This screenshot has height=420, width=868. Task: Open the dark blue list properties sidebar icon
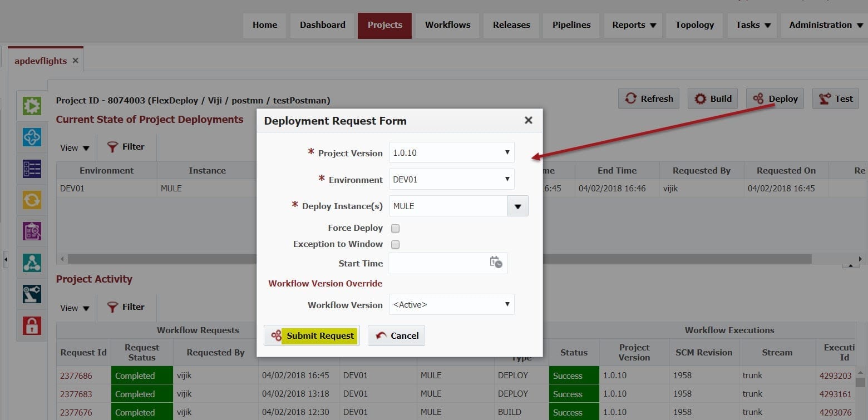(32, 169)
